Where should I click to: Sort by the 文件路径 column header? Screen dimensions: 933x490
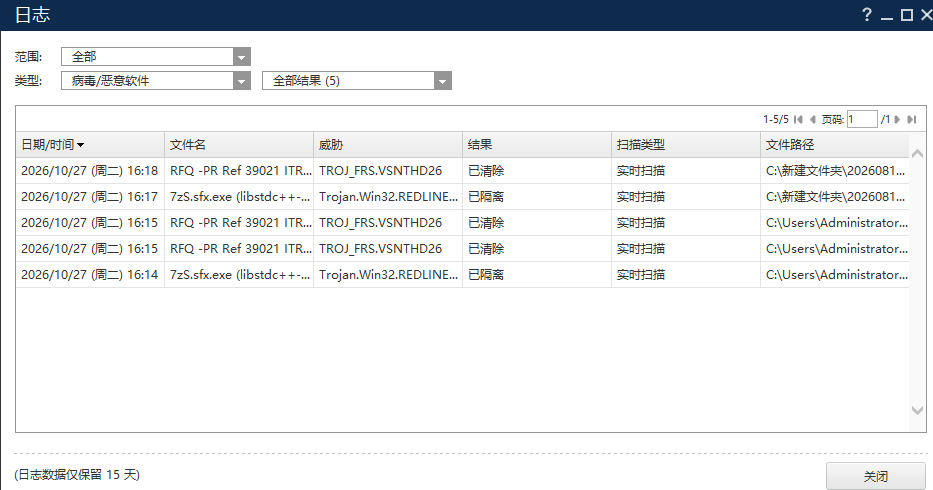(x=834, y=145)
